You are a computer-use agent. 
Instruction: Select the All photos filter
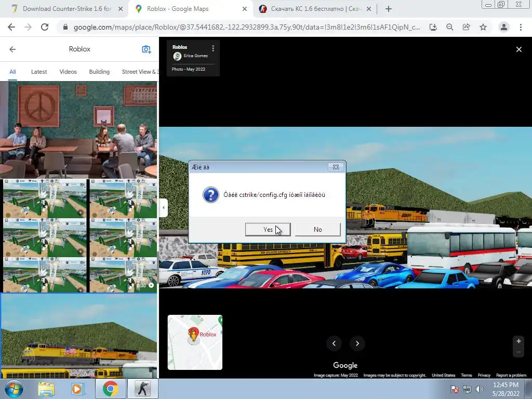click(x=12, y=72)
